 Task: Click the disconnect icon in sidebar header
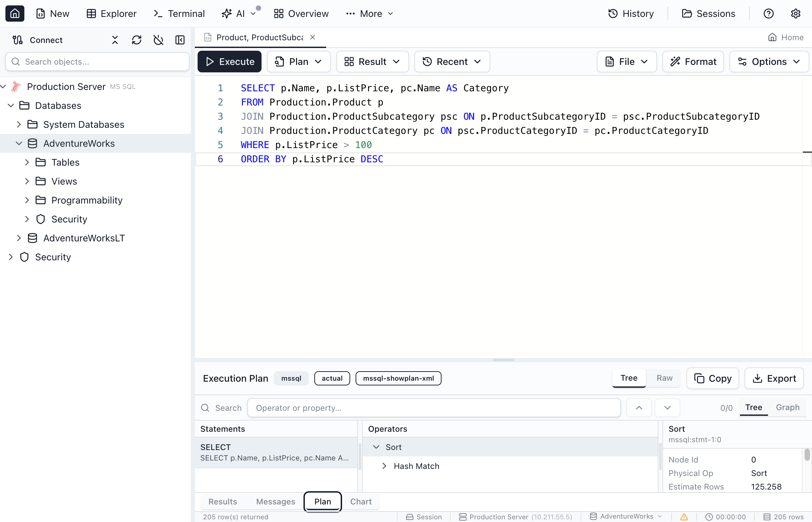[158, 40]
